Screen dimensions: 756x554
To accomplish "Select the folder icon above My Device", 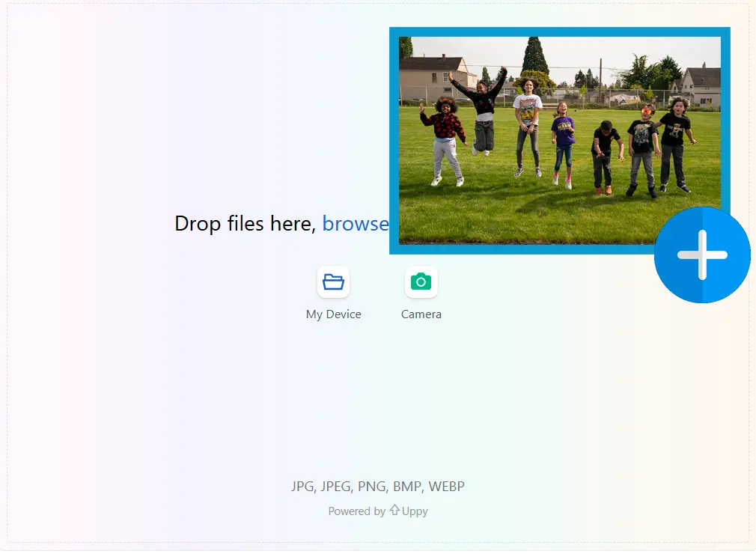I will (333, 281).
